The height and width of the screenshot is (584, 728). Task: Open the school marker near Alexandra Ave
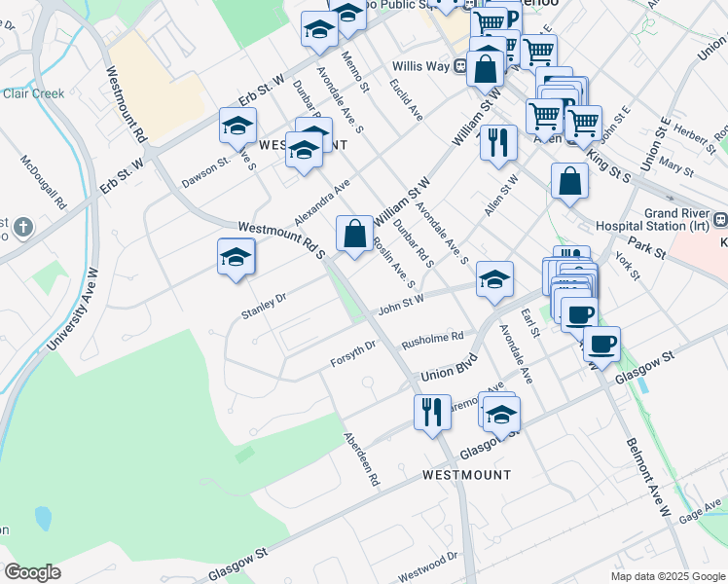pos(304,151)
